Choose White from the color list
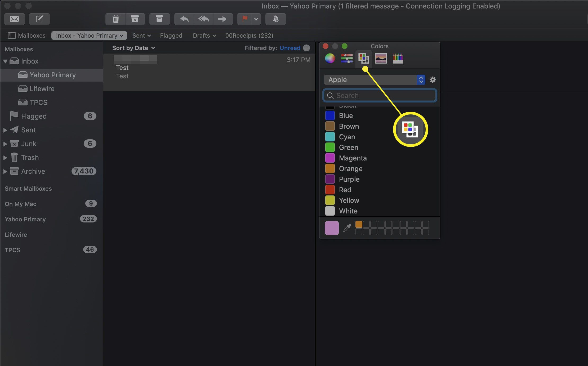 380,211
